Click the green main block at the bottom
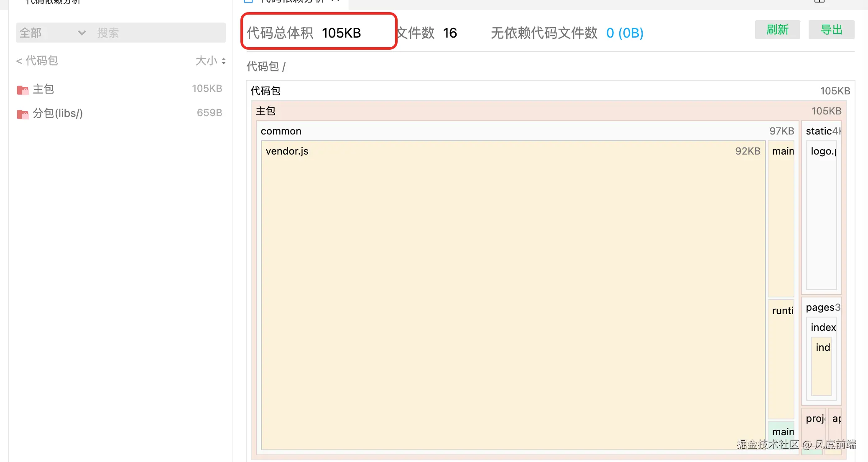Image resolution: width=868 pixels, height=462 pixels. tap(781, 432)
